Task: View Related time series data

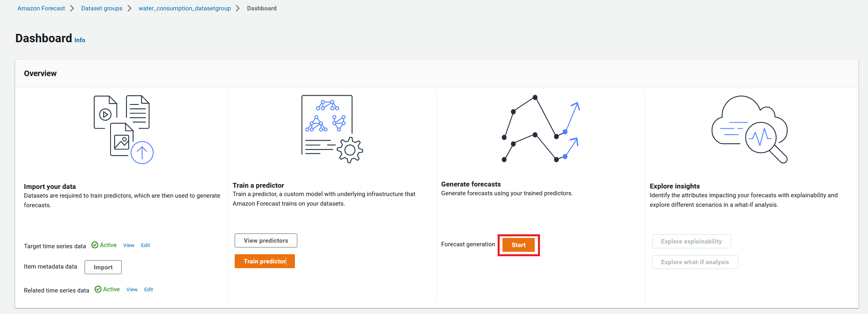Action: point(132,290)
